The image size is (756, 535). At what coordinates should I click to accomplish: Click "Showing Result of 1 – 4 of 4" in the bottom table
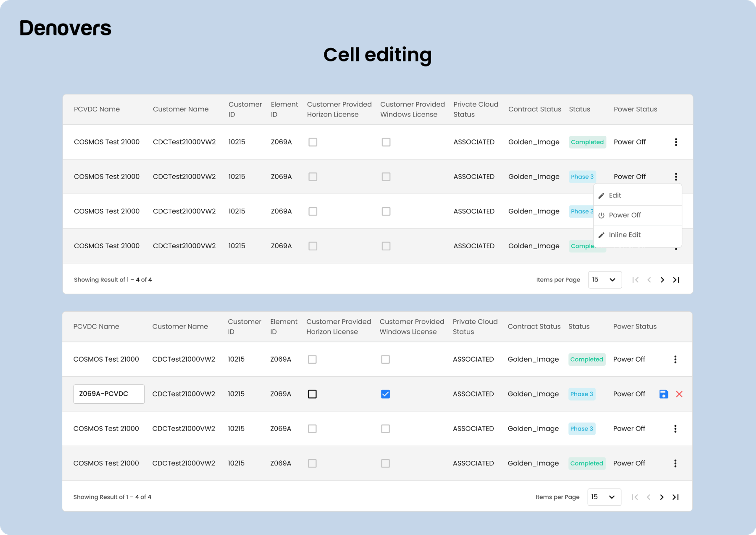click(x=112, y=497)
